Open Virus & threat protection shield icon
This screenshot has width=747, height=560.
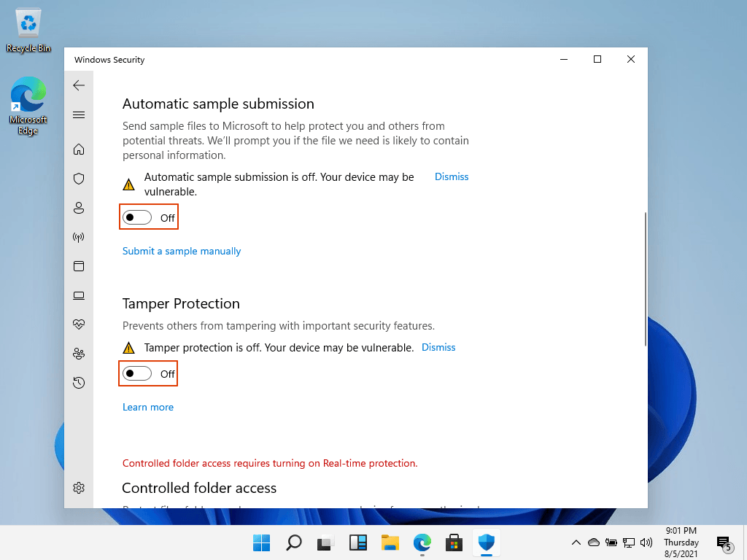pyautogui.click(x=79, y=179)
